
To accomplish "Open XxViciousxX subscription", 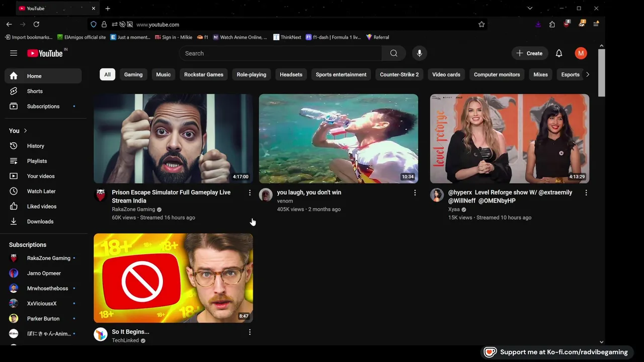I will click(x=43, y=303).
